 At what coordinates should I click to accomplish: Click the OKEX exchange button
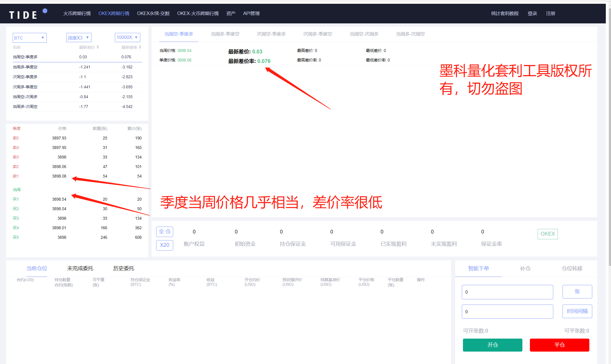point(548,234)
